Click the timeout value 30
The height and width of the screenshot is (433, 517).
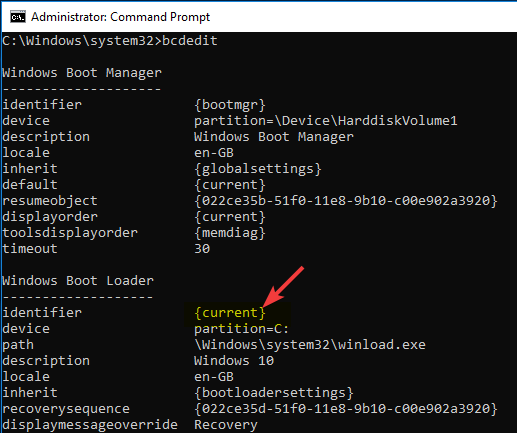coord(202,249)
